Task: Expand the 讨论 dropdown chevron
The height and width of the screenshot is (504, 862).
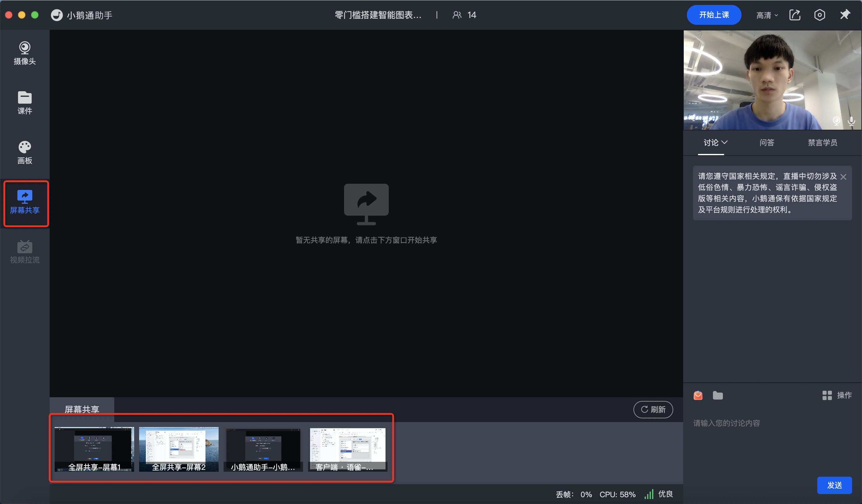Action: pos(724,142)
